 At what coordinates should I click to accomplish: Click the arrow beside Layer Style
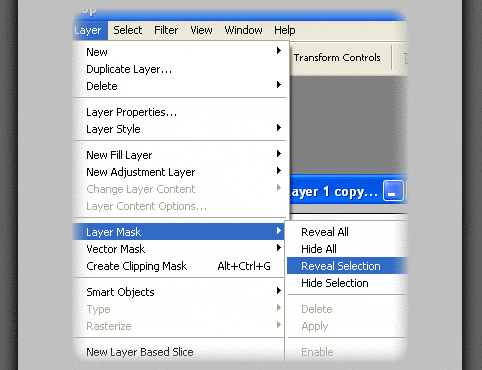(279, 127)
